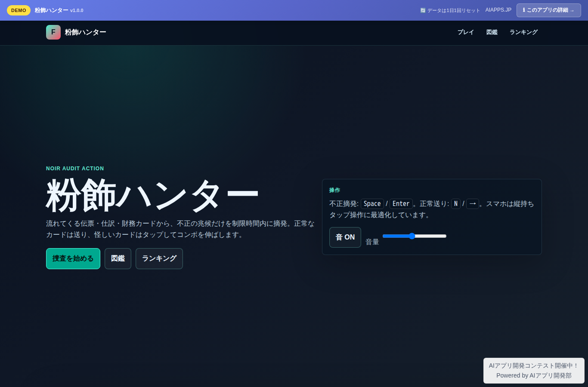Click the AIアプリ開発コンテスト開催中 banner
The height and width of the screenshot is (387, 588).
pos(534,371)
